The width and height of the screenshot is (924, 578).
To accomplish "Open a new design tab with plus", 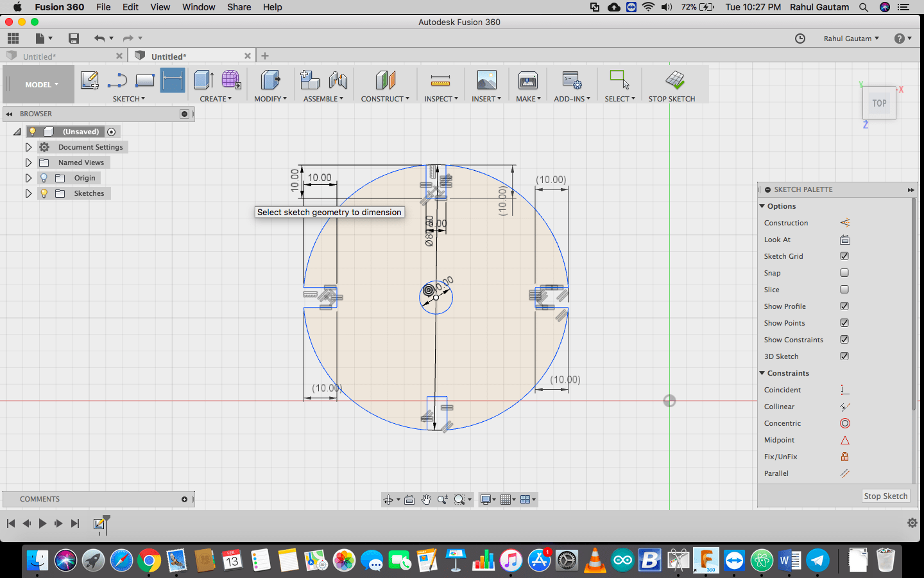I will pos(265,56).
